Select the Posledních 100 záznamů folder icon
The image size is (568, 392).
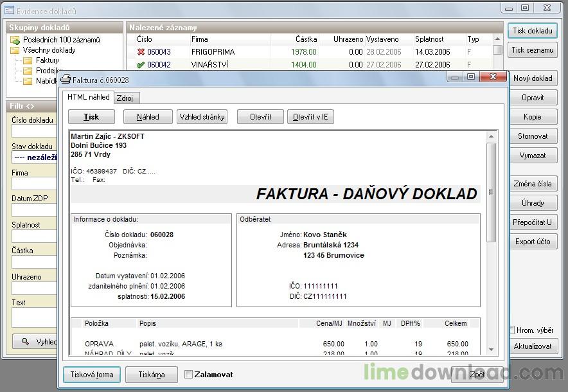15,40
